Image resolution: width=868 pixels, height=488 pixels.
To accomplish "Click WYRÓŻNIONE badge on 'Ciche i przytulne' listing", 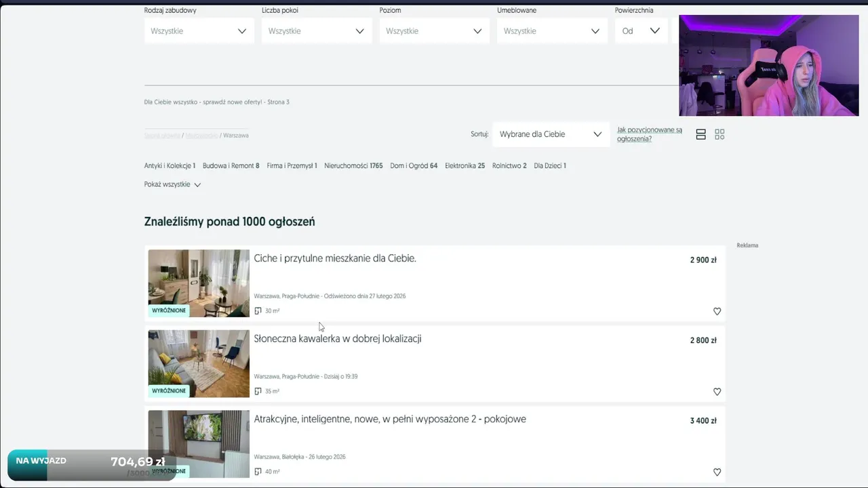I will point(169,310).
